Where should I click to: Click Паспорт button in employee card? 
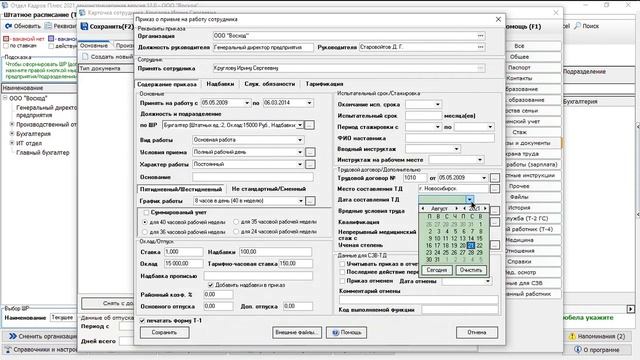tap(519, 67)
